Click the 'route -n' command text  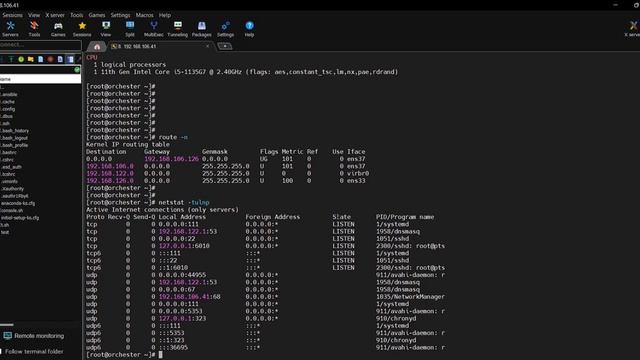tap(173, 137)
